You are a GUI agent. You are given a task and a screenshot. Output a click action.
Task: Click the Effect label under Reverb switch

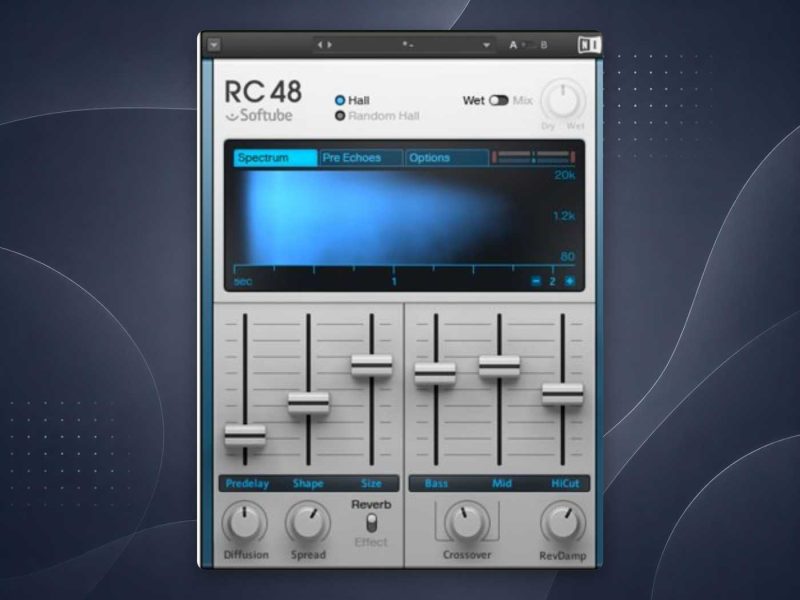pyautogui.click(x=371, y=542)
